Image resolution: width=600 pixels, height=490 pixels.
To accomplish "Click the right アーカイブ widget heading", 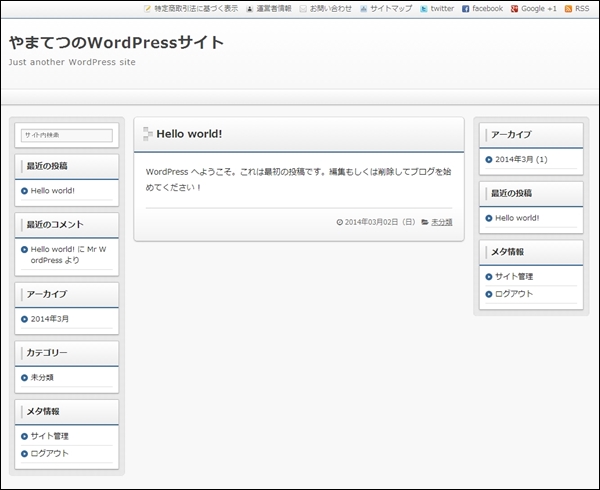I will [511, 134].
